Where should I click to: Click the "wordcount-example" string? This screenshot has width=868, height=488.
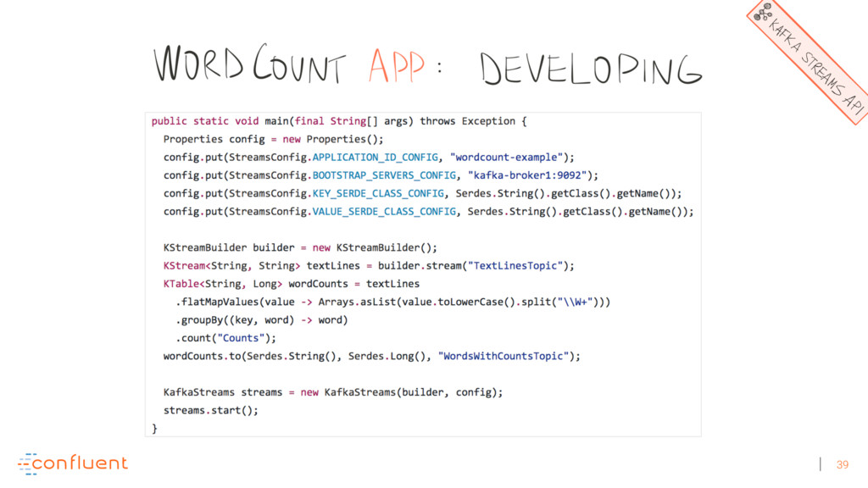point(507,157)
